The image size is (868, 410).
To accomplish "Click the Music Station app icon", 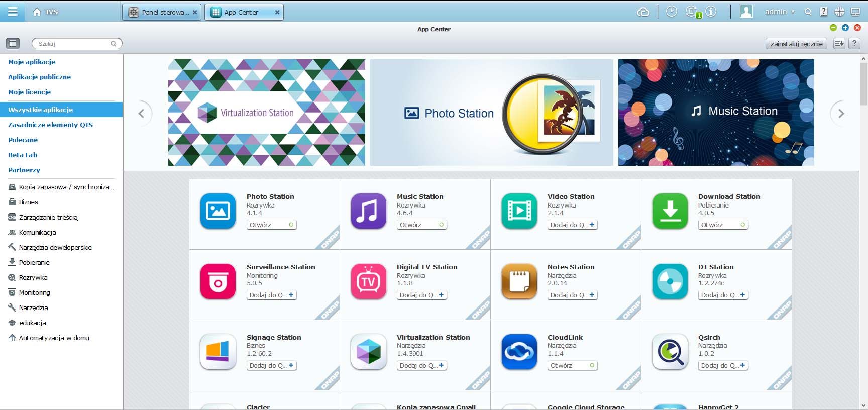I will 369,211.
